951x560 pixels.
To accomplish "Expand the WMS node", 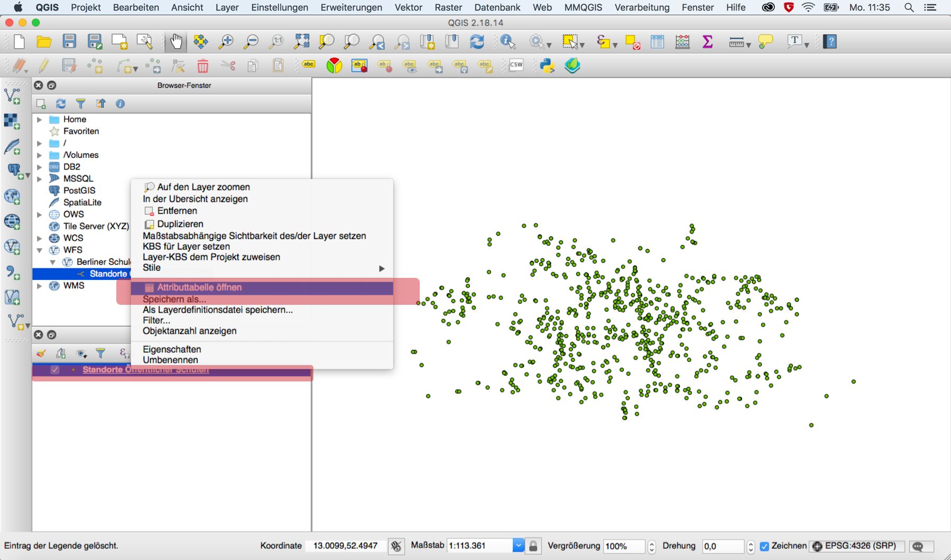I will pyautogui.click(x=39, y=286).
